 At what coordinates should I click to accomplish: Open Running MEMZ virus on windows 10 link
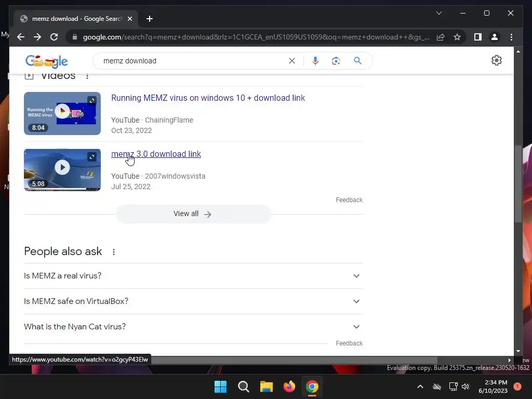(x=208, y=98)
